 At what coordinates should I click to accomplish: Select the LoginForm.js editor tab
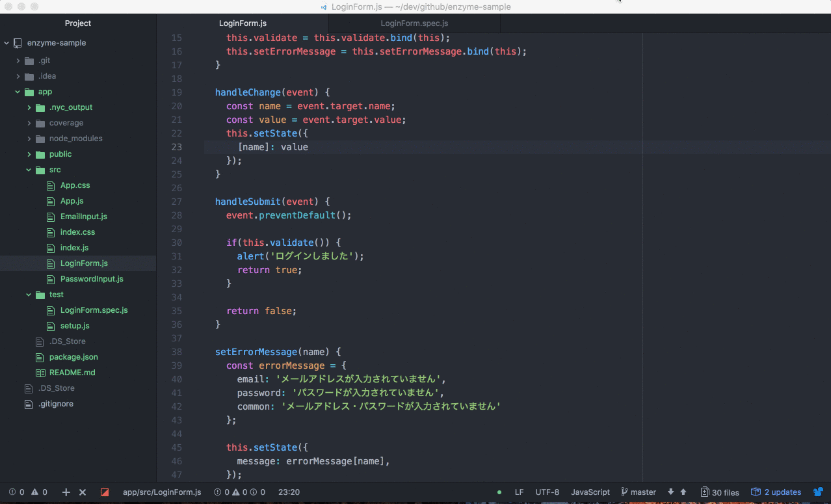(x=243, y=23)
